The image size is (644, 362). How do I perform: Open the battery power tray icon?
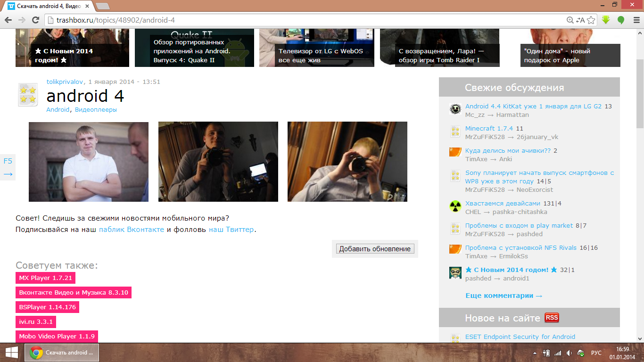pos(547,353)
